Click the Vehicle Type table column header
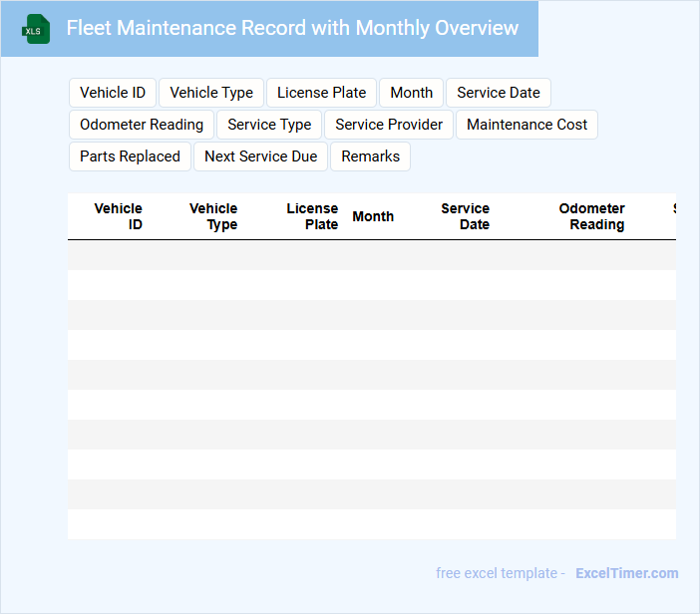The width and height of the screenshot is (700, 614). [213, 216]
